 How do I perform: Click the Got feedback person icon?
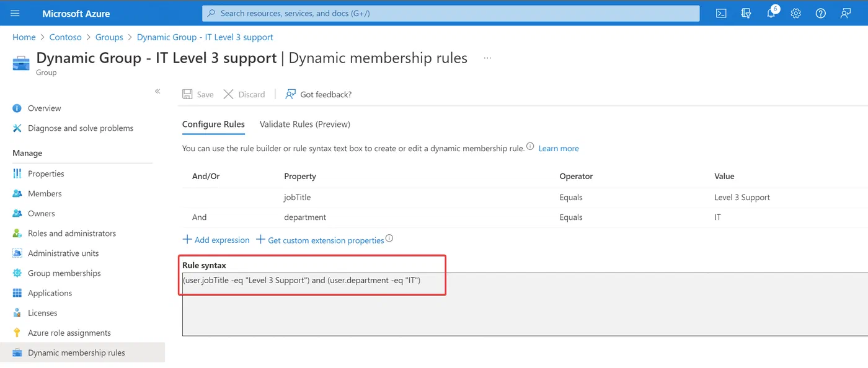290,94
